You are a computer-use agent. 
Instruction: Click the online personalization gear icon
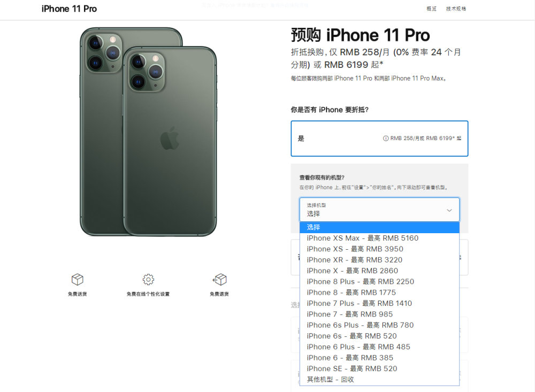148,279
